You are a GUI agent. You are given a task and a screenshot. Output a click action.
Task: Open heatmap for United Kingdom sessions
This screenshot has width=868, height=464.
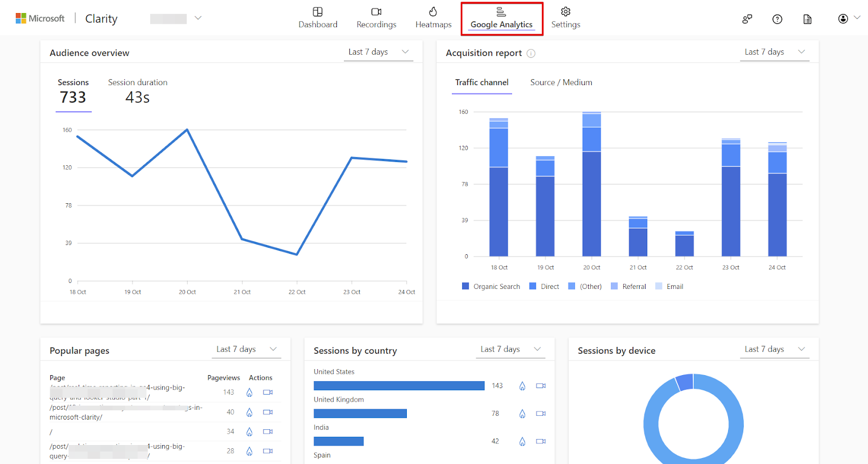[x=522, y=414]
